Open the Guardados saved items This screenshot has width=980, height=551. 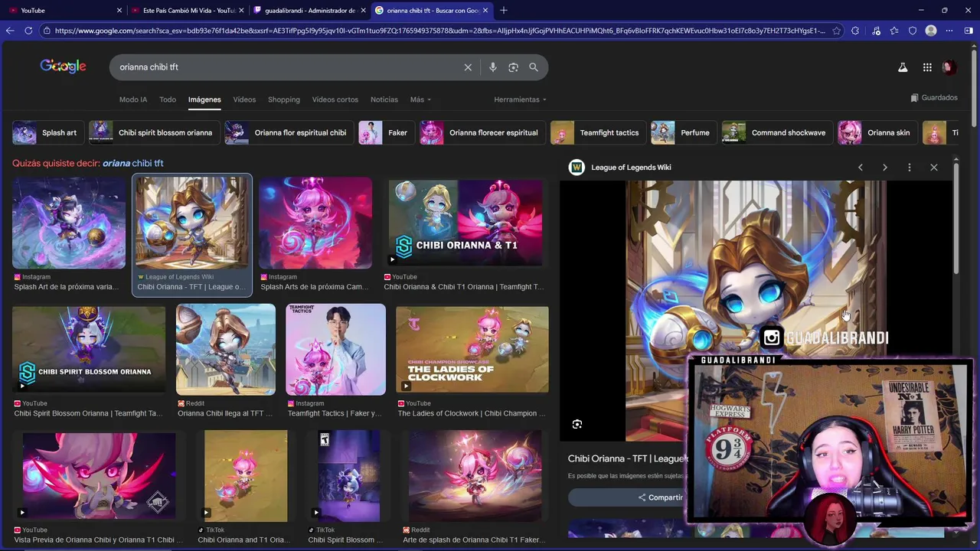point(934,98)
